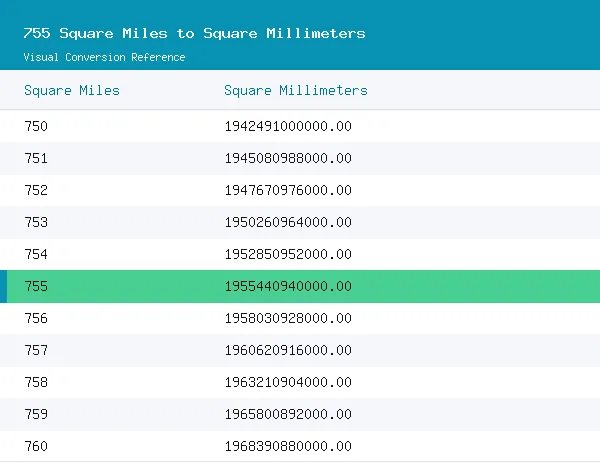Click the cell with value 758

tap(36, 382)
